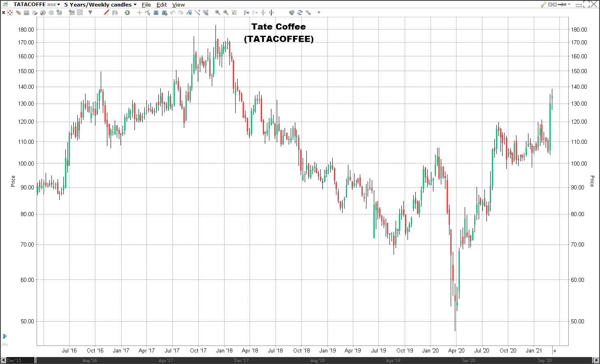The height and width of the screenshot is (364, 600).
Task: Select the red pencil draw tool
Action: tap(106, 12)
